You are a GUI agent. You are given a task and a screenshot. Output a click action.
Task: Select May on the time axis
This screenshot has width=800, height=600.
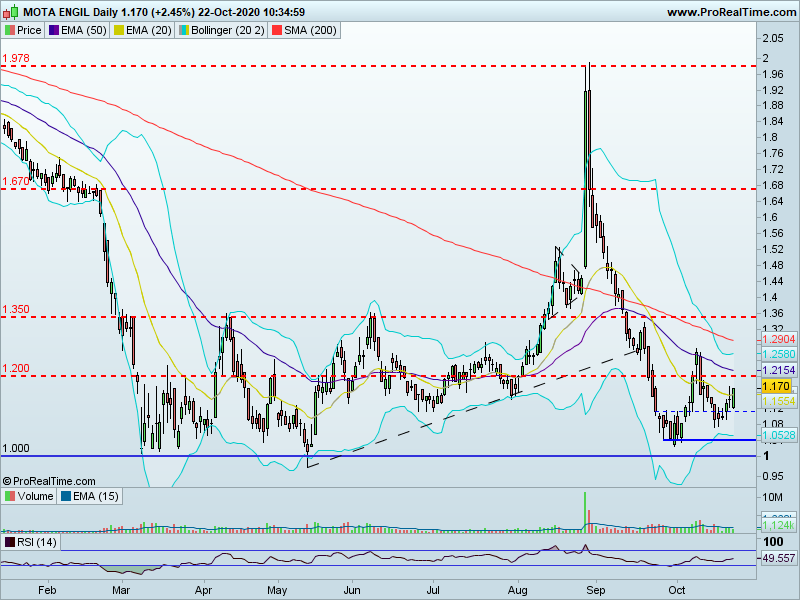[x=277, y=590]
